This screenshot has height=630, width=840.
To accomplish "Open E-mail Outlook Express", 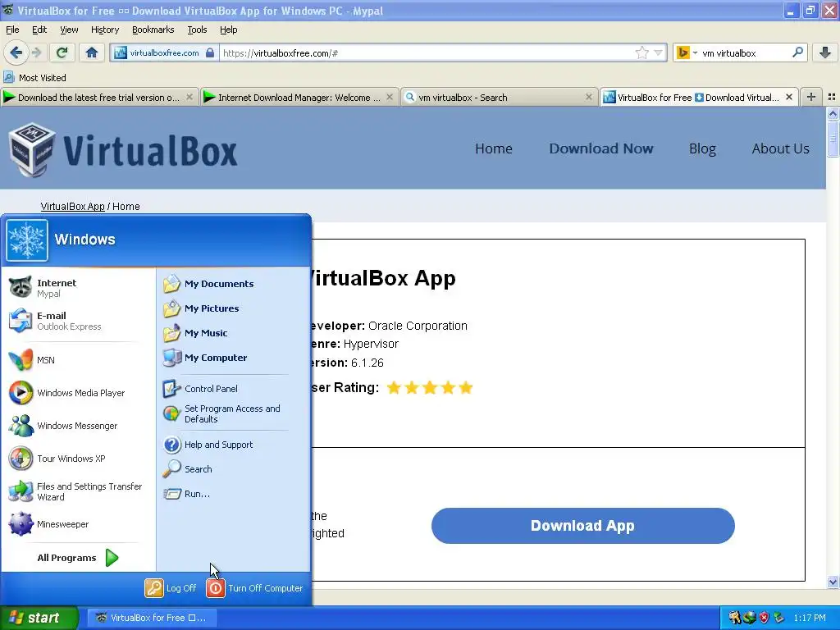I will 80,321.
